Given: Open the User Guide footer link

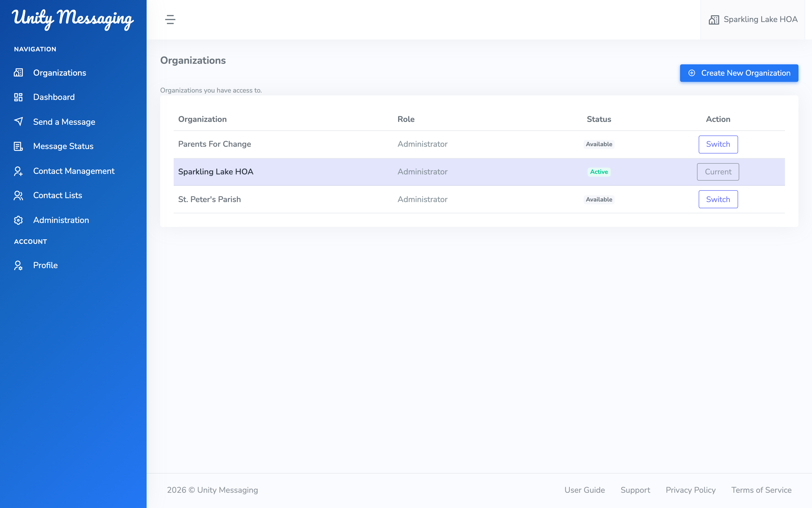Looking at the screenshot, I should coord(584,490).
